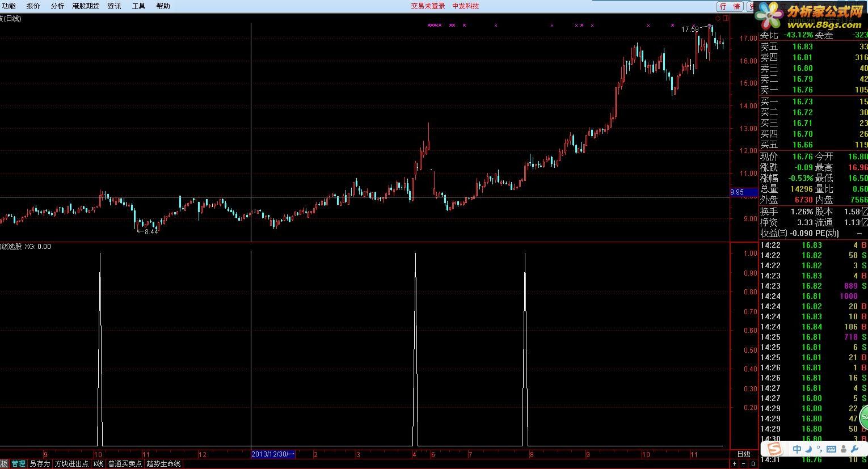Click the 2013/12/30 date marker on timeline
This screenshot has height=469, width=868.
tap(273, 454)
